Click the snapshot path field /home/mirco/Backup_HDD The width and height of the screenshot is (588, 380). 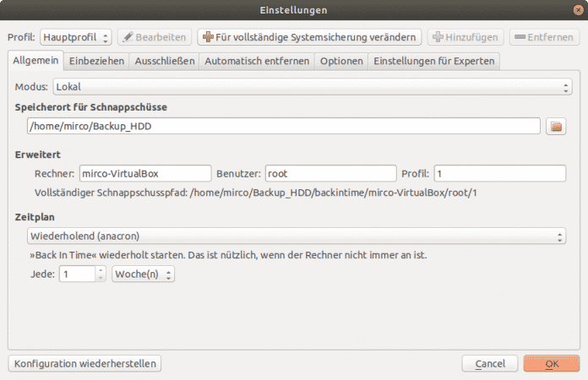pyautogui.click(x=282, y=127)
